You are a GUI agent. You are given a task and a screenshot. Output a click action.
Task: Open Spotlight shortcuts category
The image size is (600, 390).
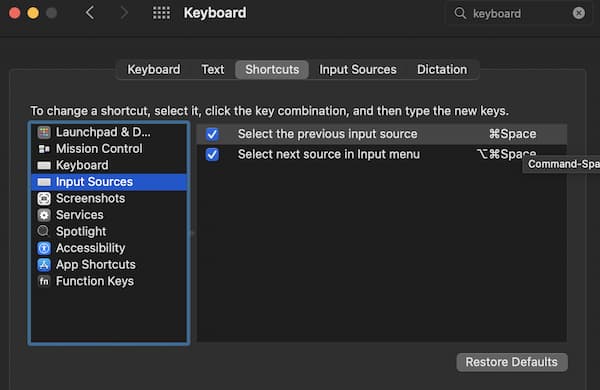[x=109, y=231]
